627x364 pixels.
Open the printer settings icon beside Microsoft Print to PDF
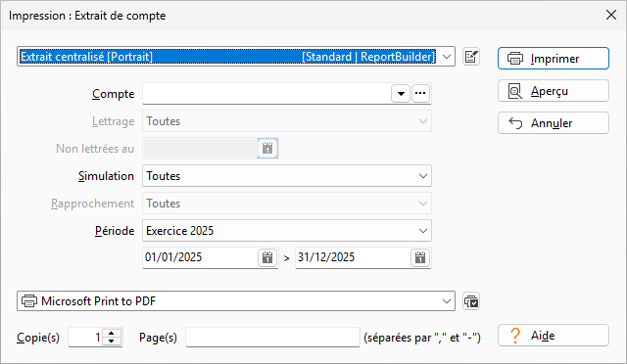[471, 301]
